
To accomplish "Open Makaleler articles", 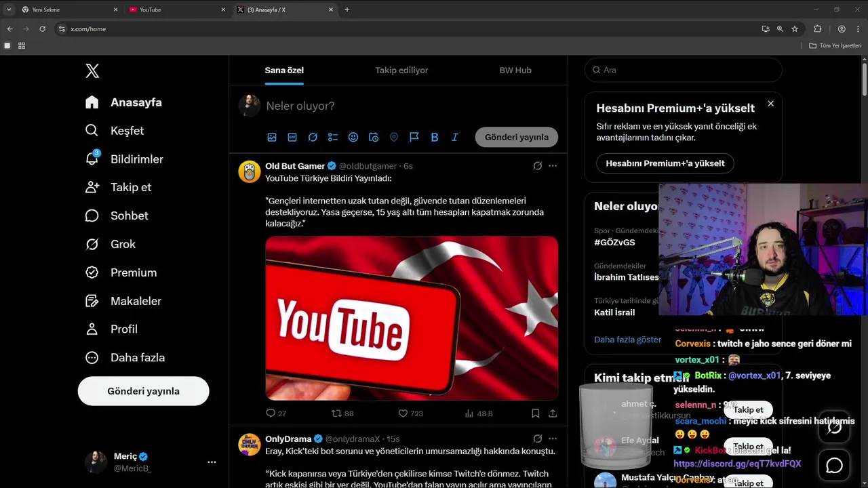I will point(123,301).
